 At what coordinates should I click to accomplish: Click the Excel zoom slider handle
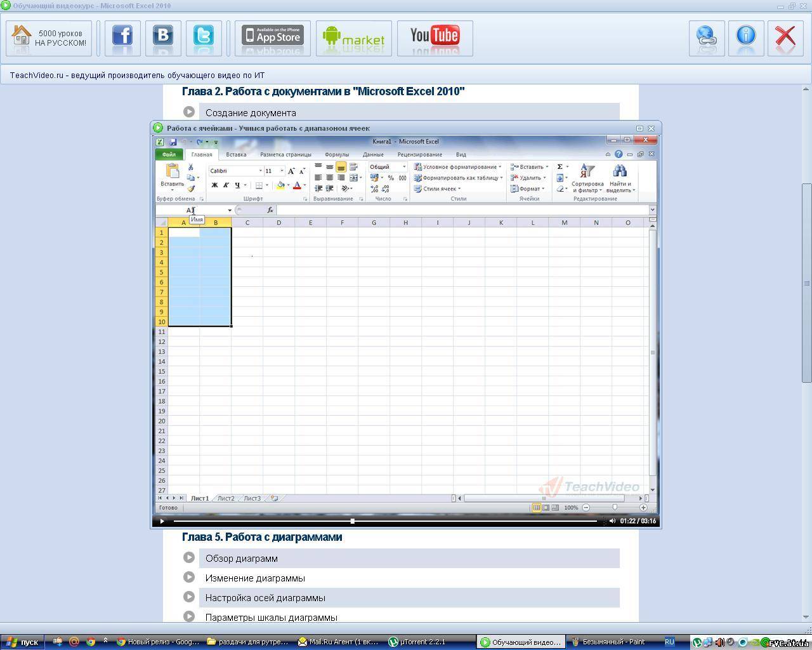click(615, 507)
